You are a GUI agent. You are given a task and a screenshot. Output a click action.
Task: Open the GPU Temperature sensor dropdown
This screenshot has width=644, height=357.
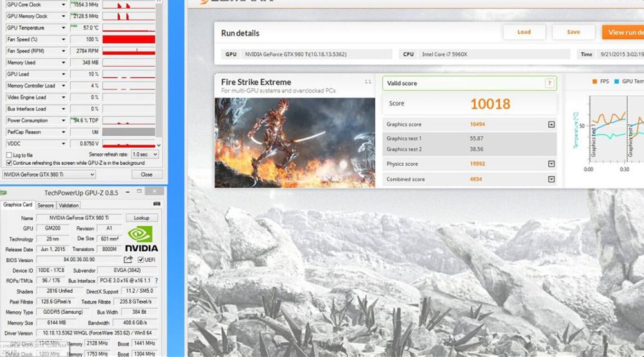point(63,28)
